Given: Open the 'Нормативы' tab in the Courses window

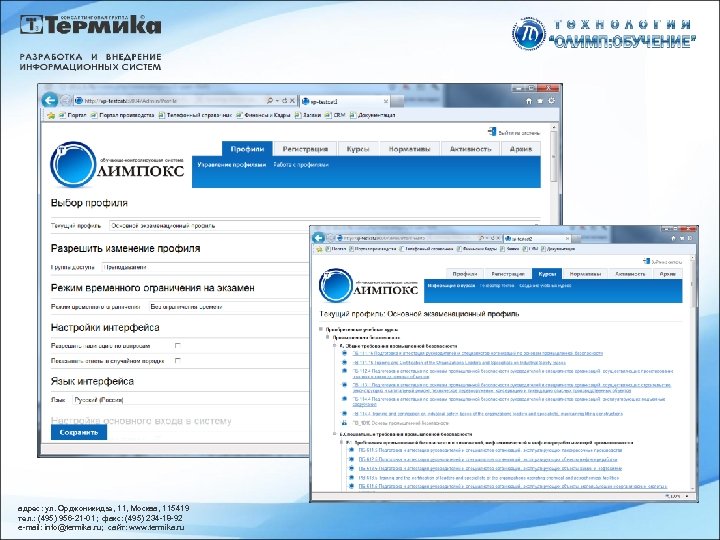Looking at the screenshot, I should coord(585,274).
